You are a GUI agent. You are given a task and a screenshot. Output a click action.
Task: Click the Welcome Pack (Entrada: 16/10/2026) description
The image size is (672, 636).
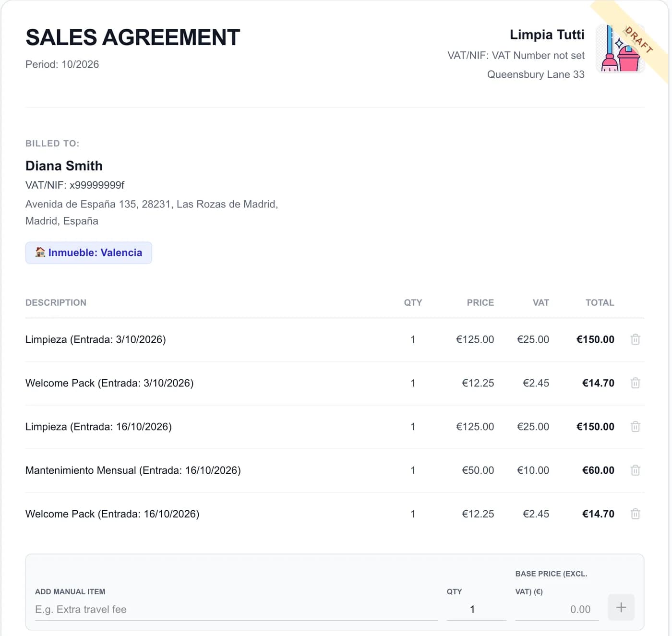point(112,514)
